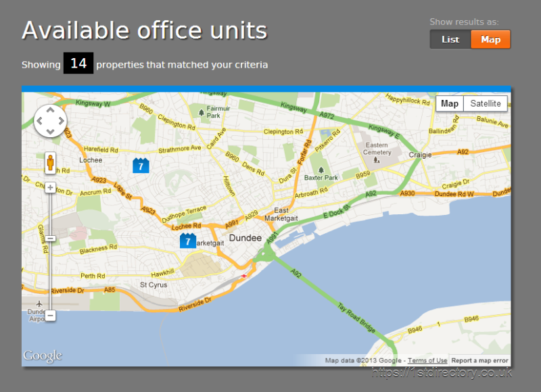Click the Eastern Cemetery icon
The width and height of the screenshot is (541, 392).
[377, 160]
